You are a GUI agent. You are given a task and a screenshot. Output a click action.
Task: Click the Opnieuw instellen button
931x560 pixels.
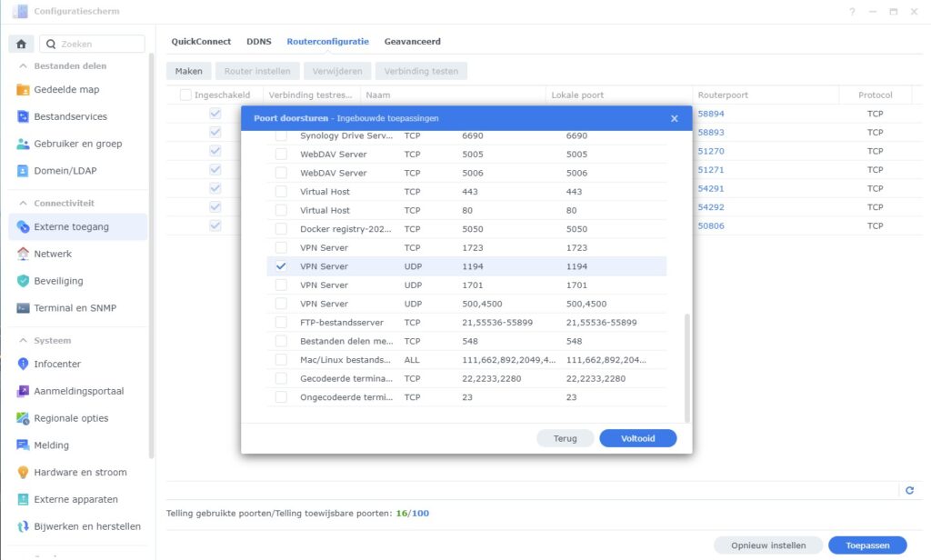(768, 545)
